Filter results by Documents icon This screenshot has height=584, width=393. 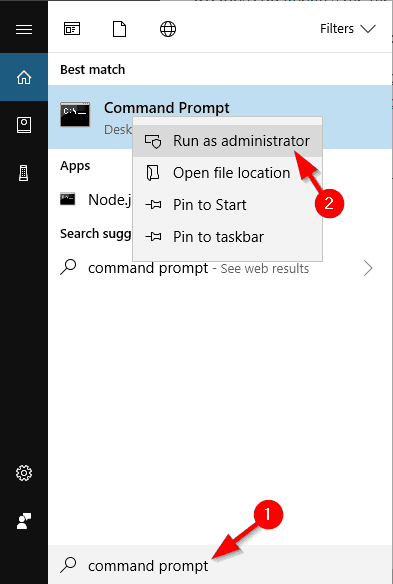coord(120,29)
